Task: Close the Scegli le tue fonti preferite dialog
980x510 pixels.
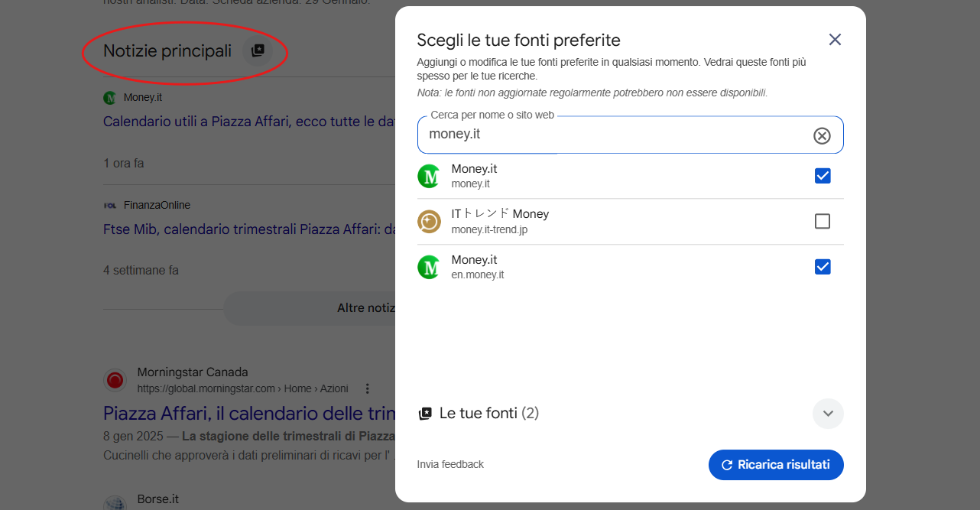Action: coord(835,40)
